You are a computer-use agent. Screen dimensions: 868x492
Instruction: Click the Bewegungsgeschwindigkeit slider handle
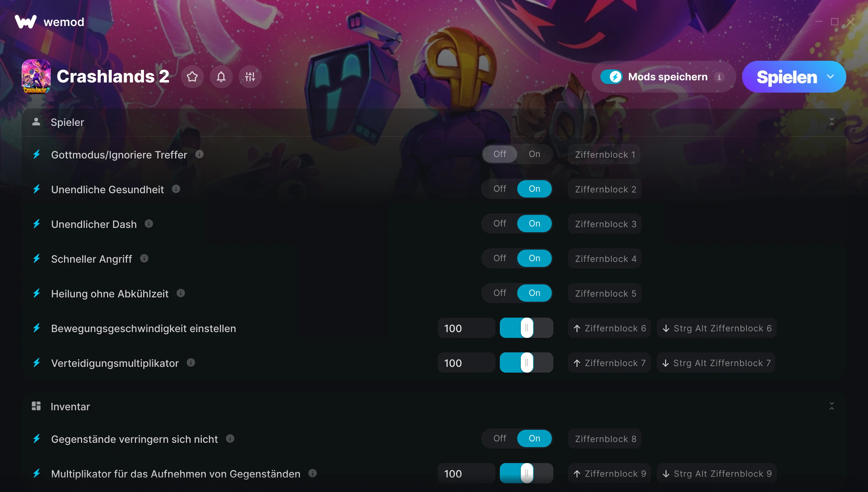coord(527,328)
